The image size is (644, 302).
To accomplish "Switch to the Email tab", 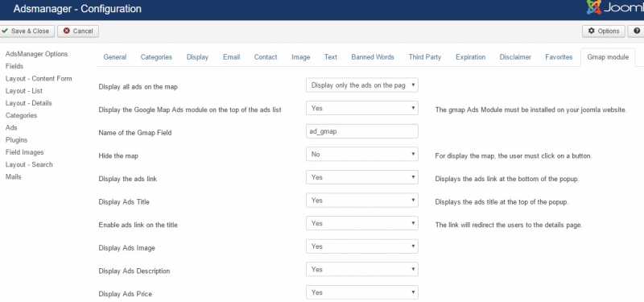I will pyautogui.click(x=231, y=57).
